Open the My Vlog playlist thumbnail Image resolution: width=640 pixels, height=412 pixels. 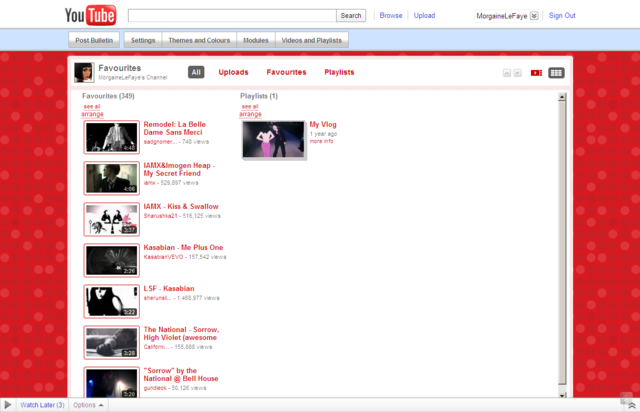273,140
